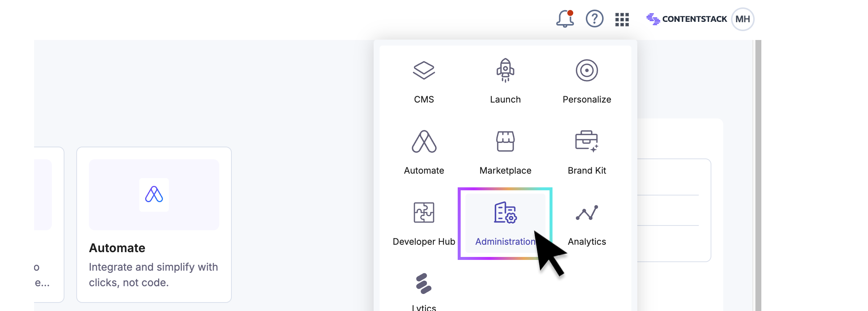This screenshot has height=311, width=868.
Task: Open CMS from the app switcher
Action: click(x=424, y=82)
